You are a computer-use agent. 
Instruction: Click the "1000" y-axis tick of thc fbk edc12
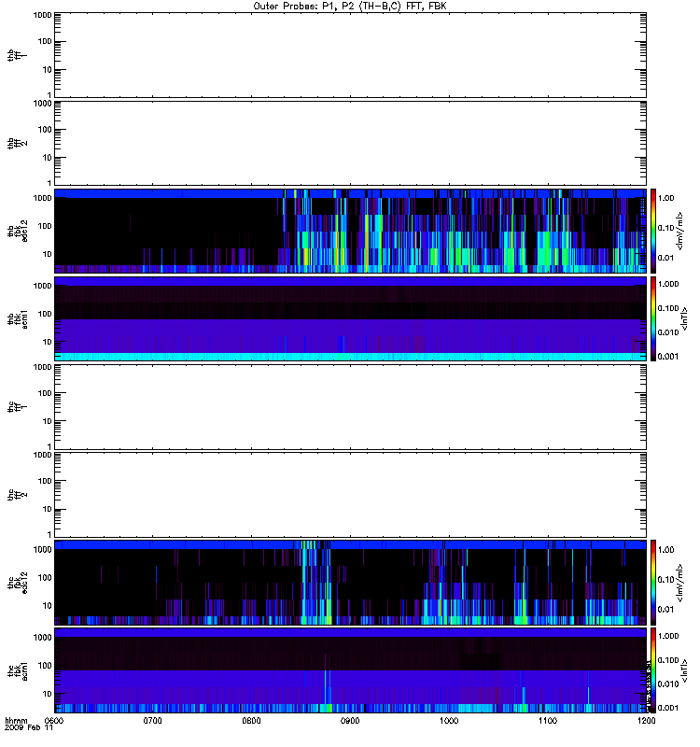42,549
